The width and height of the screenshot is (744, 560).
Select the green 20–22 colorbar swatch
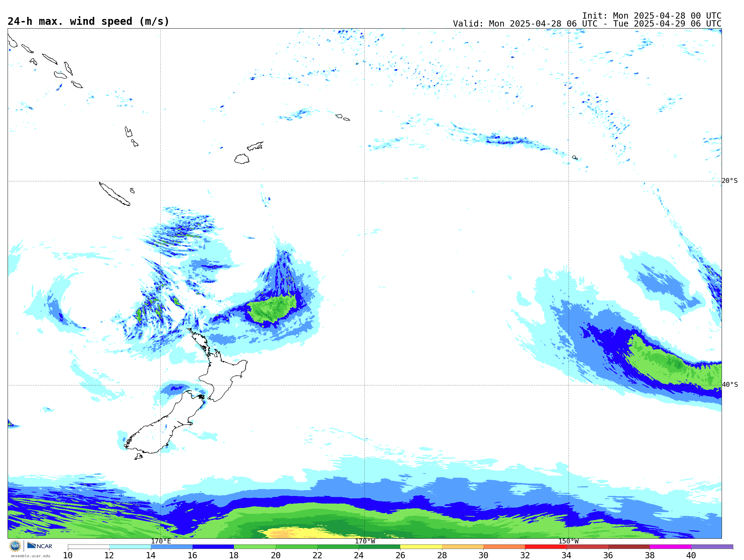pos(296,547)
